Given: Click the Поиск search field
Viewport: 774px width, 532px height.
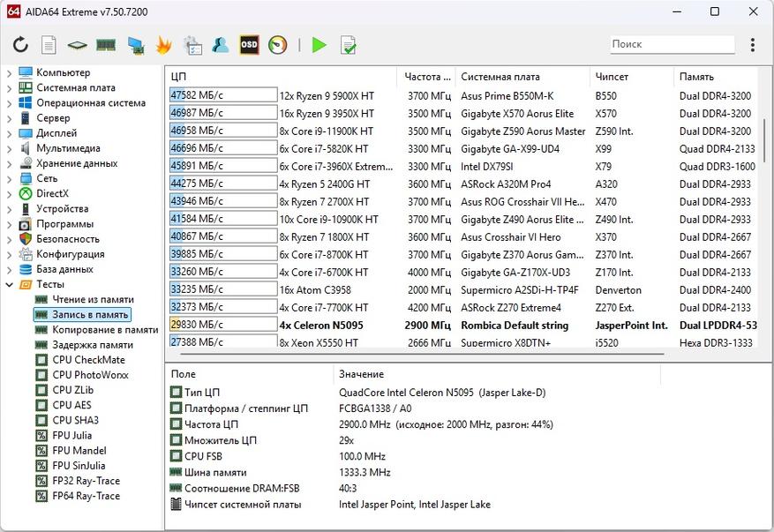Looking at the screenshot, I should 673,44.
